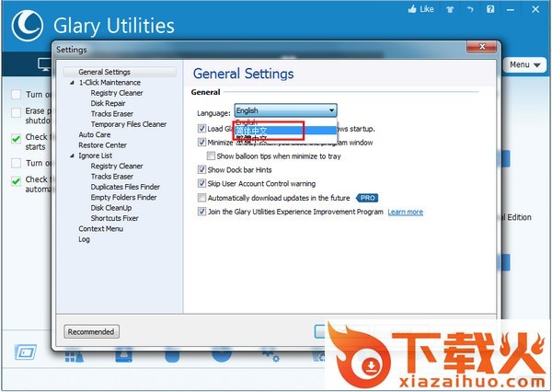
Task: Enable Automatically download updates in the future
Action: point(202,198)
